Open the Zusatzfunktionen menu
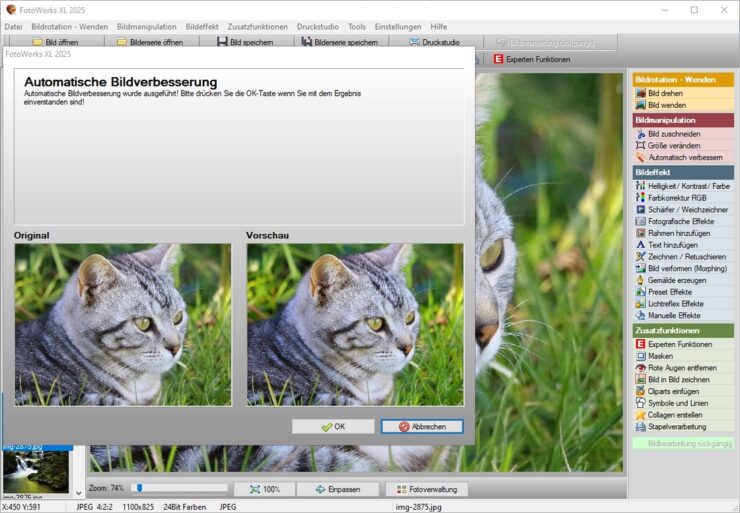The width and height of the screenshot is (740, 513). coord(258,27)
